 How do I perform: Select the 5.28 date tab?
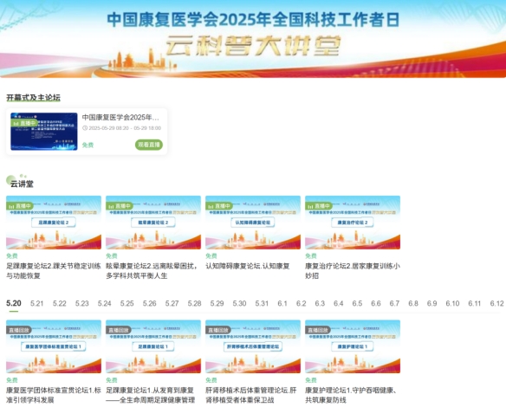pyautogui.click(x=194, y=304)
